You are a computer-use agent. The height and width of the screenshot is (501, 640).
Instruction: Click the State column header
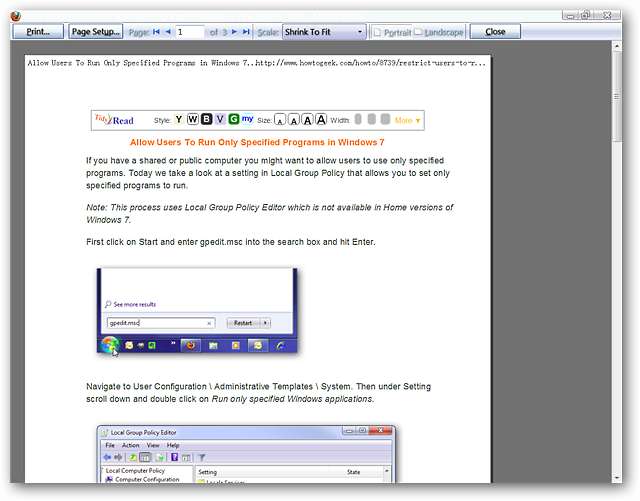point(353,472)
